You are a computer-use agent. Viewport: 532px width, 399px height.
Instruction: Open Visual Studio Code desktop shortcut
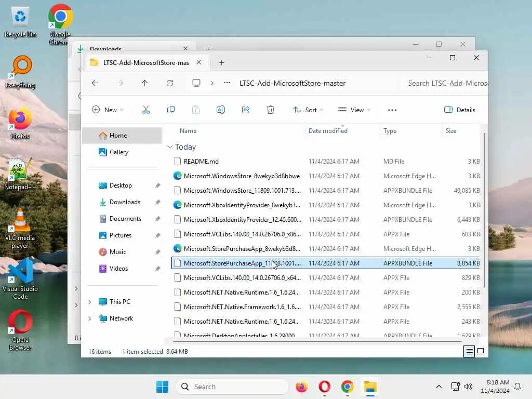pos(20,279)
